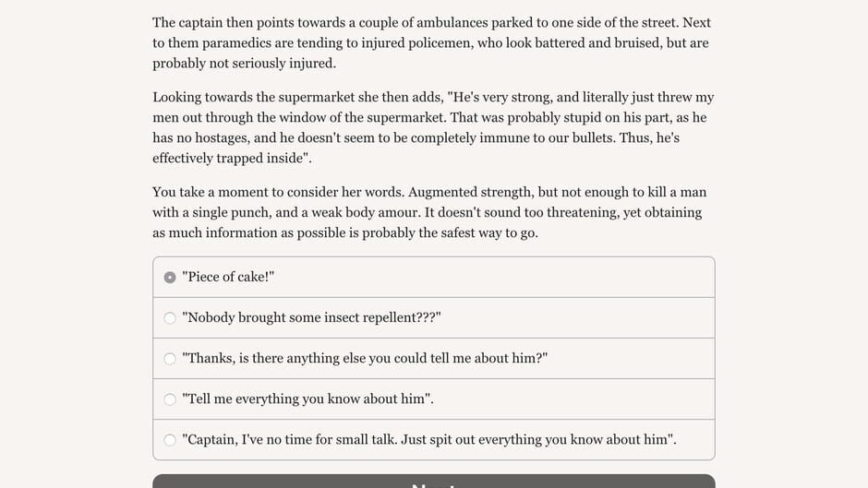Click the word "paramedics" in the story

coord(225,42)
